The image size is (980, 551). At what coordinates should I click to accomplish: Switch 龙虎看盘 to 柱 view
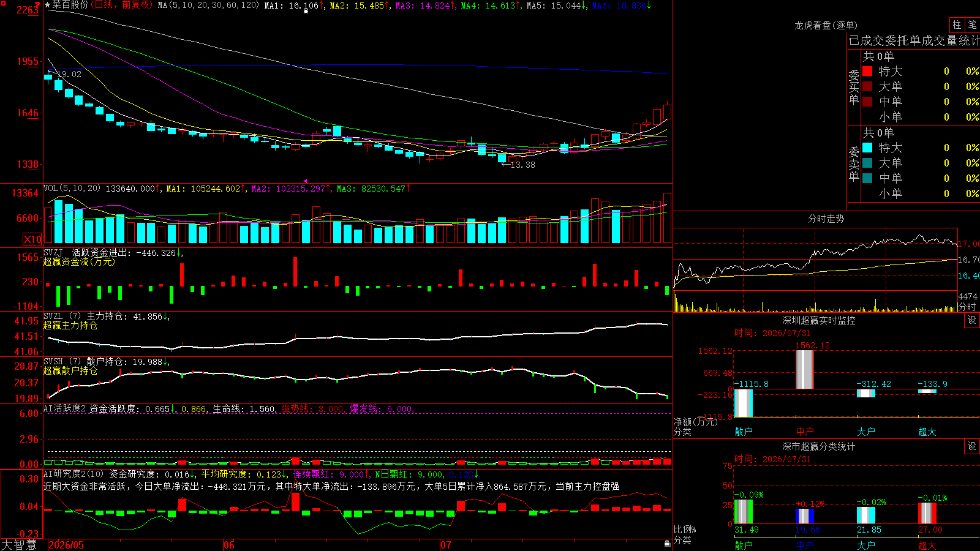(957, 24)
